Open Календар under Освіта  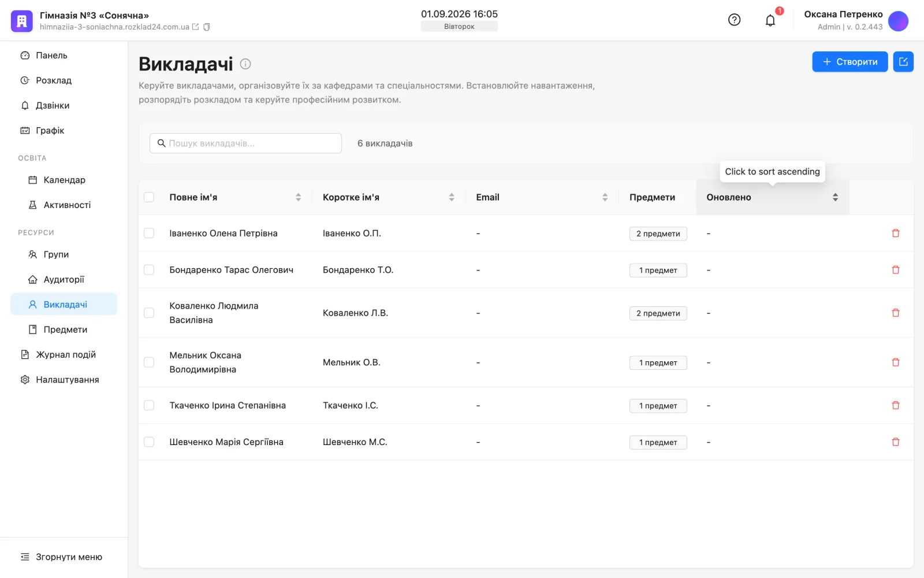point(64,180)
